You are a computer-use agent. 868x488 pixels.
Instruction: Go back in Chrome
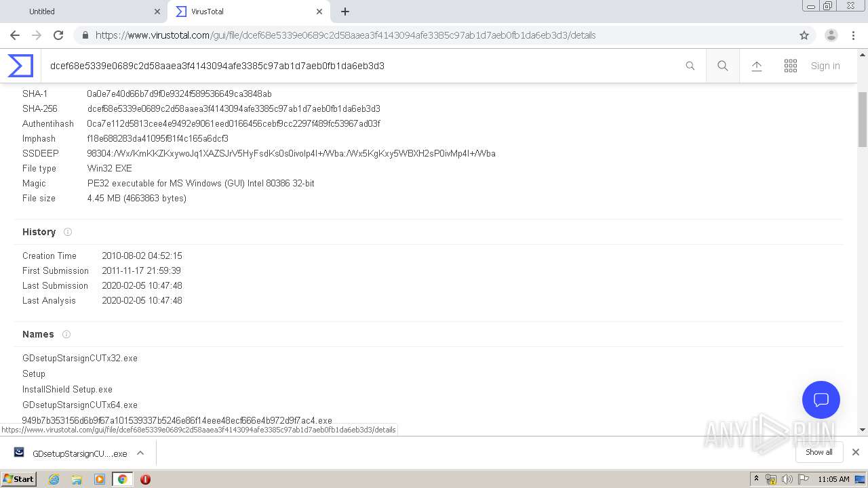click(x=15, y=35)
